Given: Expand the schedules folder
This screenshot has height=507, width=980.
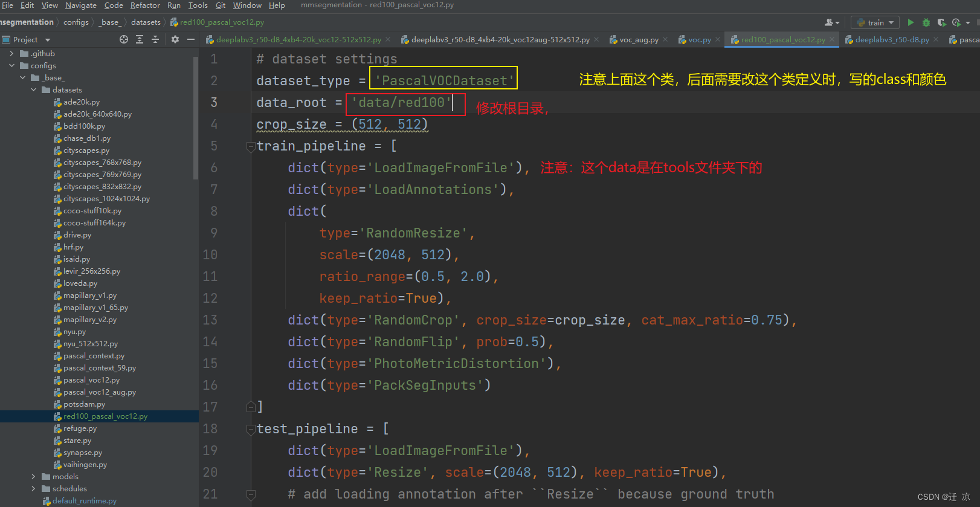Looking at the screenshot, I should point(34,489).
